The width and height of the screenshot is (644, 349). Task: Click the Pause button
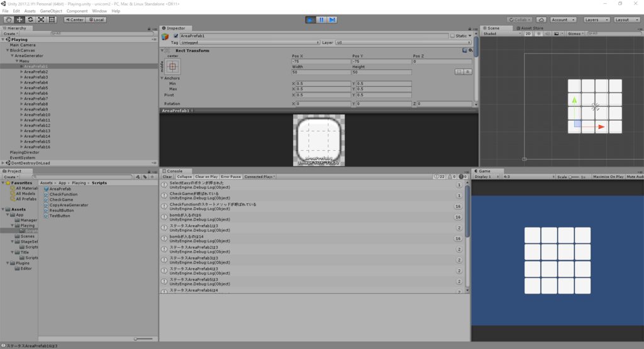coord(321,19)
